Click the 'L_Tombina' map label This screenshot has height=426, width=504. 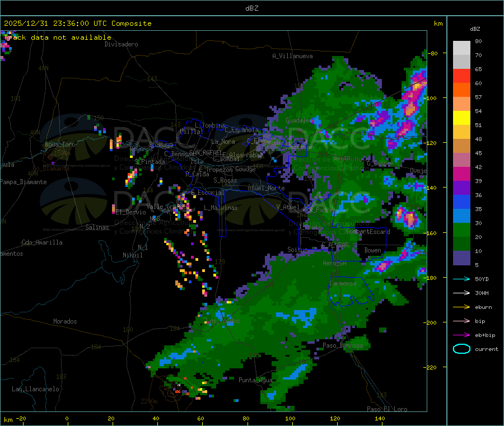point(210,125)
